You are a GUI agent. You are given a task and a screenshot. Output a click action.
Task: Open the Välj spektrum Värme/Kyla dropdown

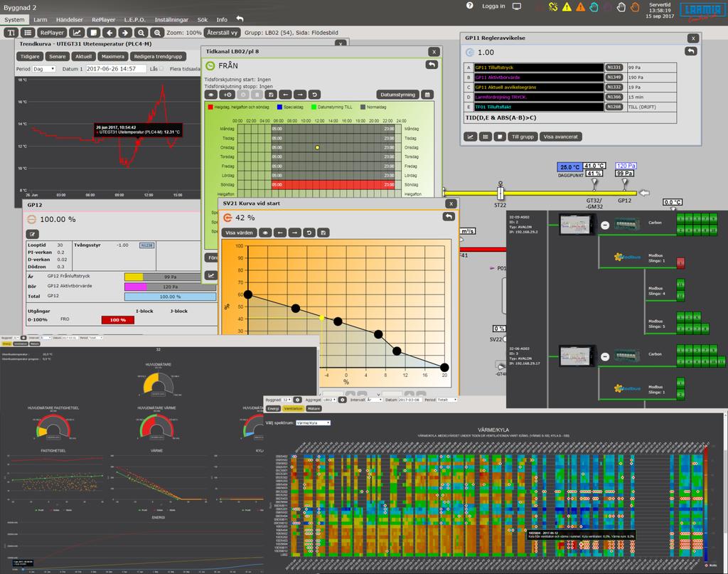(313, 422)
